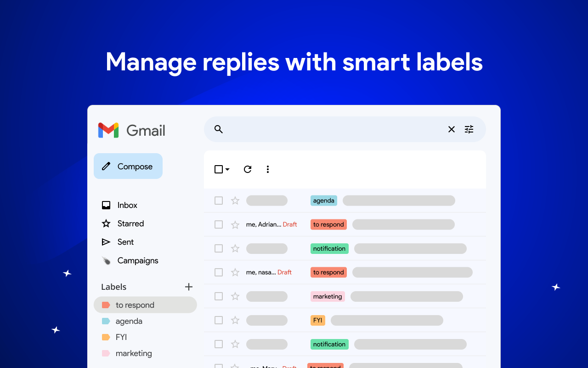The width and height of the screenshot is (588, 368).
Task: Click the Labels section heading
Action: click(113, 287)
